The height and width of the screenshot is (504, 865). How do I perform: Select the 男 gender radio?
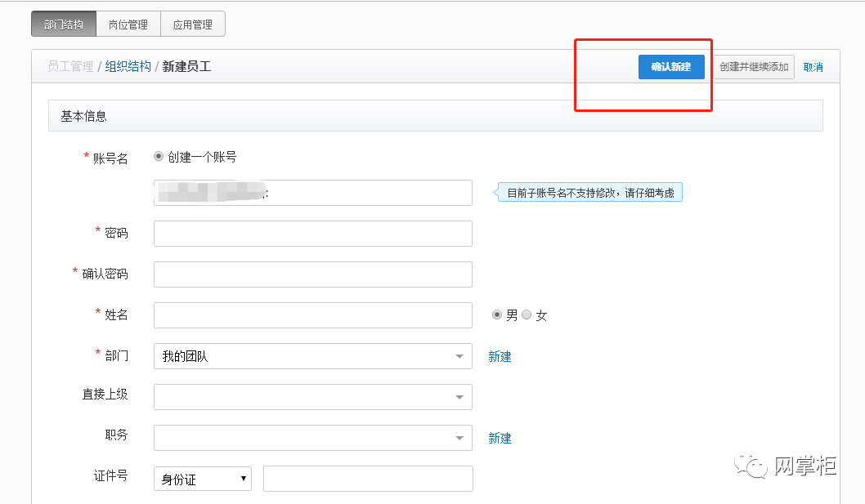click(497, 314)
